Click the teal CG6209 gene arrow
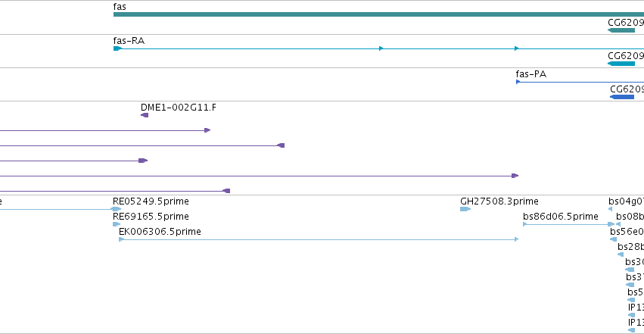Screen dimensions: 644x334 pos(621,30)
